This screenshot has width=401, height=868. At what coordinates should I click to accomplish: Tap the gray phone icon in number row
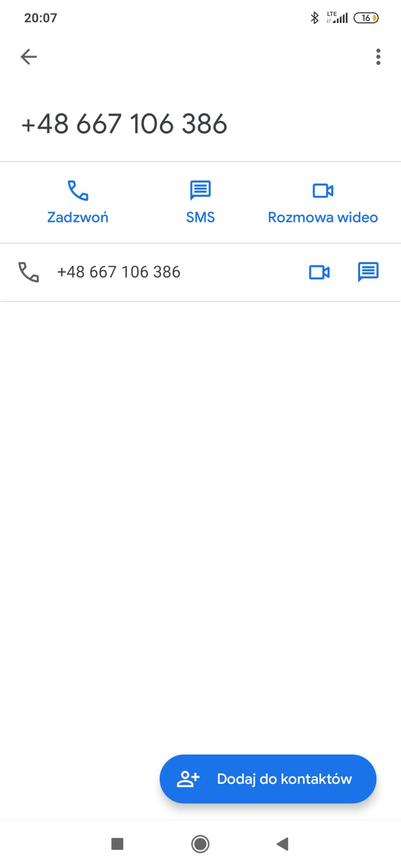(29, 272)
